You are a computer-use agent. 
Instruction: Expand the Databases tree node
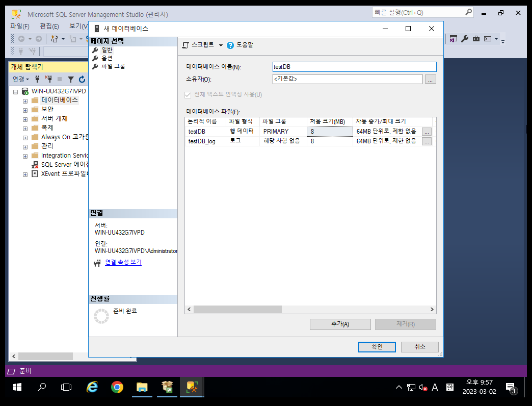25,101
